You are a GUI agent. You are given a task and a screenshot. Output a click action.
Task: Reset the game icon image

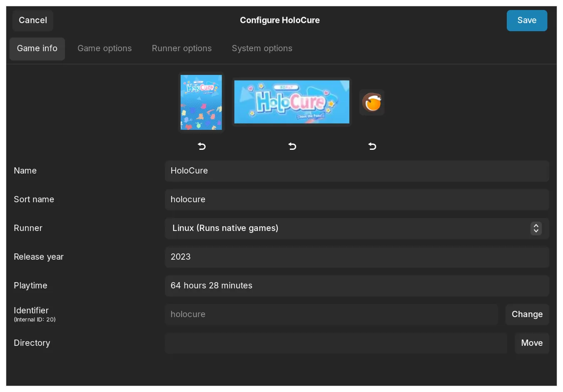pyautogui.click(x=372, y=146)
